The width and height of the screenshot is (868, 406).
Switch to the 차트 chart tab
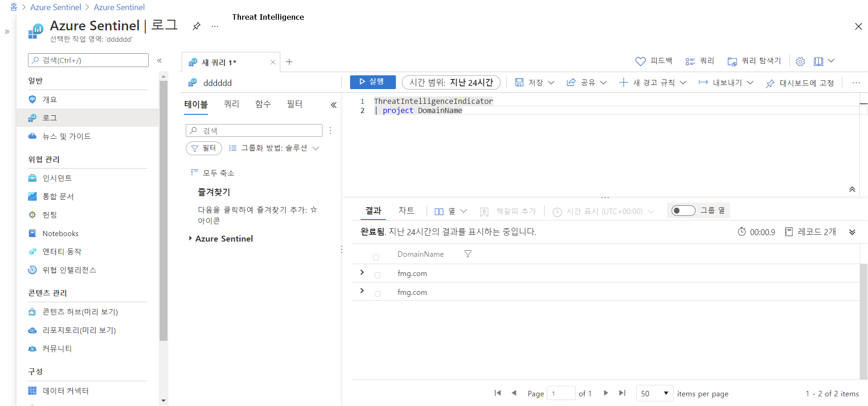(x=406, y=210)
